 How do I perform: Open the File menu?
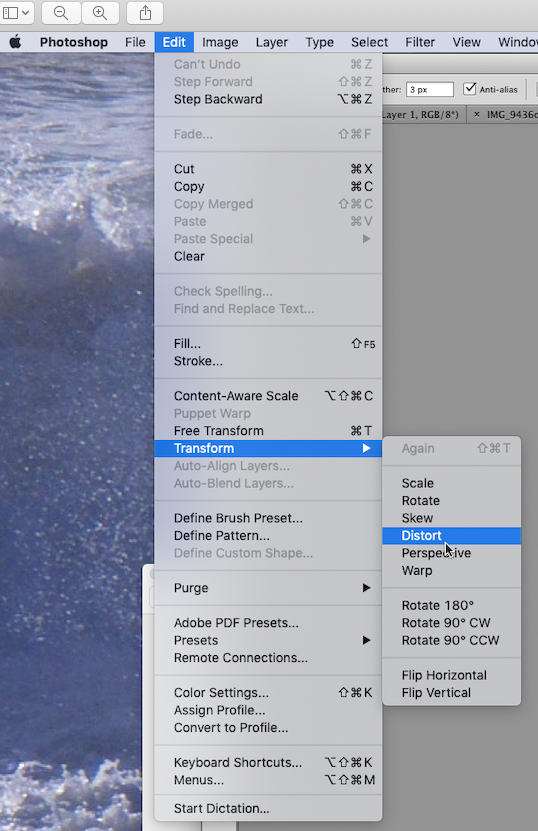[135, 42]
